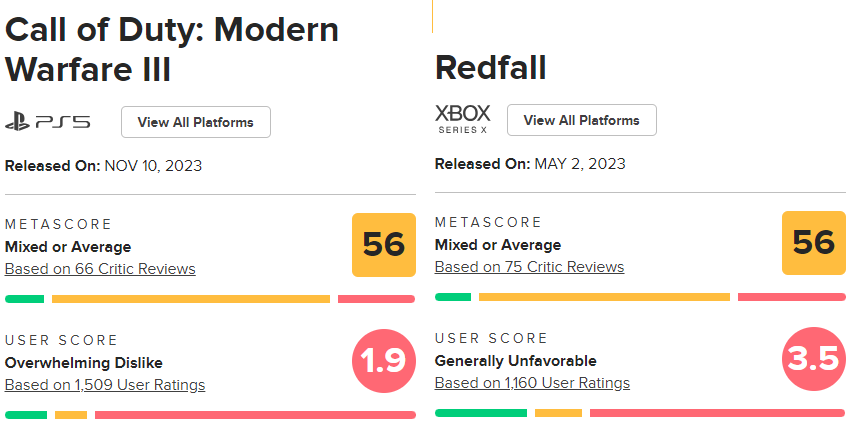Image resolution: width=857 pixels, height=438 pixels.
Task: Click Call of Duty: Modern Warfare III title
Action: (172, 49)
